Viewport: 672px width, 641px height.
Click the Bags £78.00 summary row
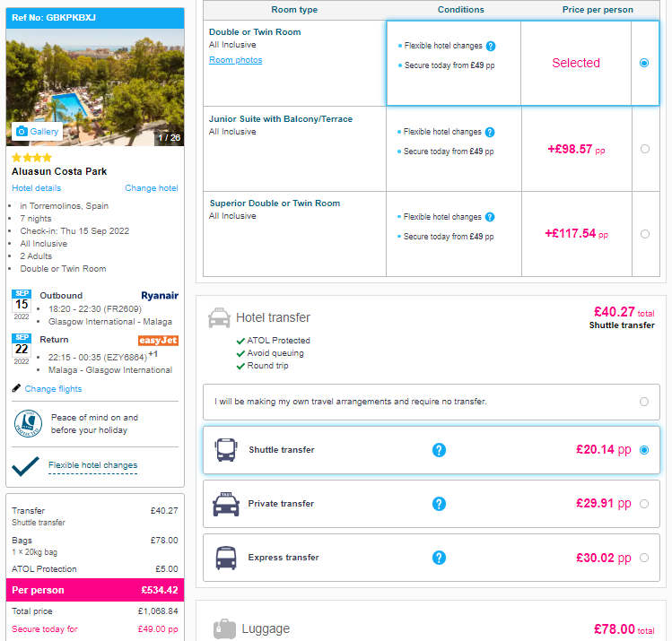point(95,546)
